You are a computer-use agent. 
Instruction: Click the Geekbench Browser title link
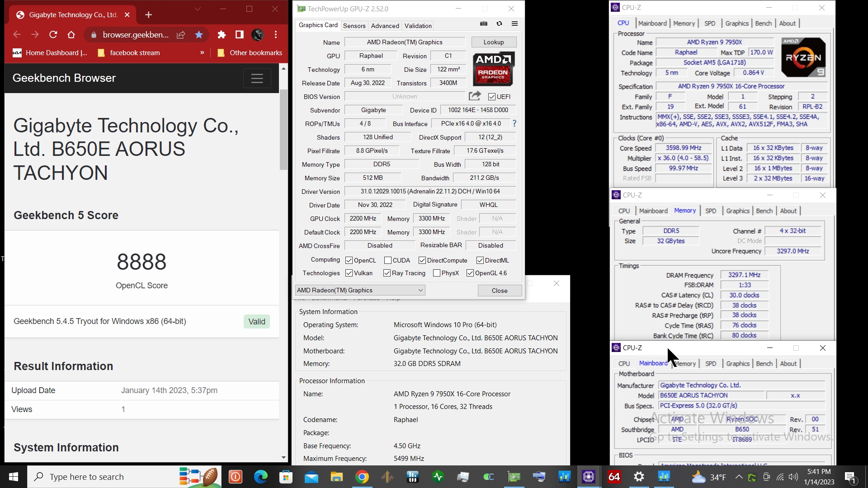(64, 78)
